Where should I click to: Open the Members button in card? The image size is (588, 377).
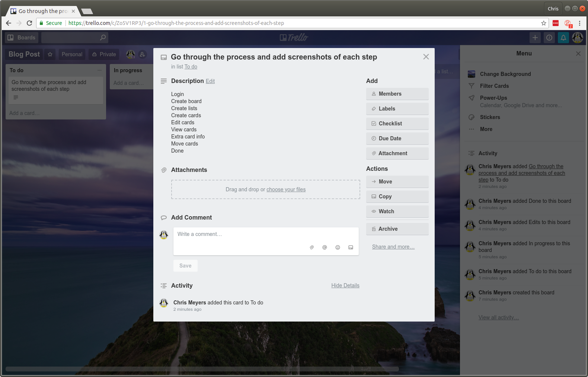tap(397, 94)
